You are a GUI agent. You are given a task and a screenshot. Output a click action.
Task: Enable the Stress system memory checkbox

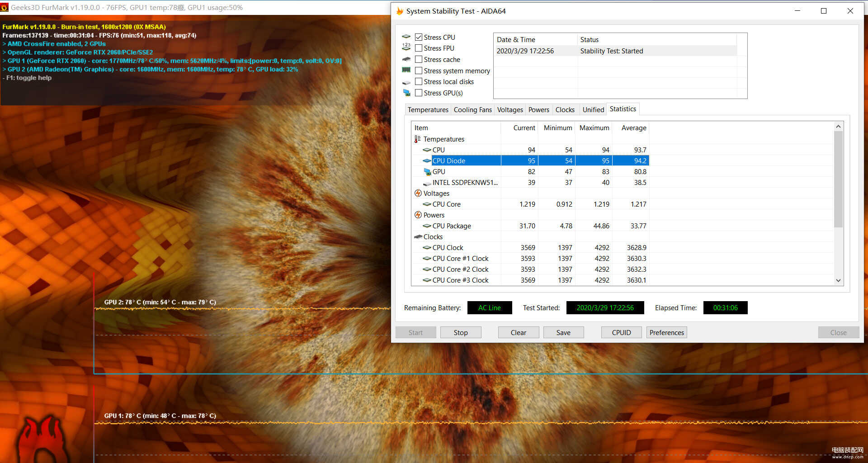[x=419, y=71]
